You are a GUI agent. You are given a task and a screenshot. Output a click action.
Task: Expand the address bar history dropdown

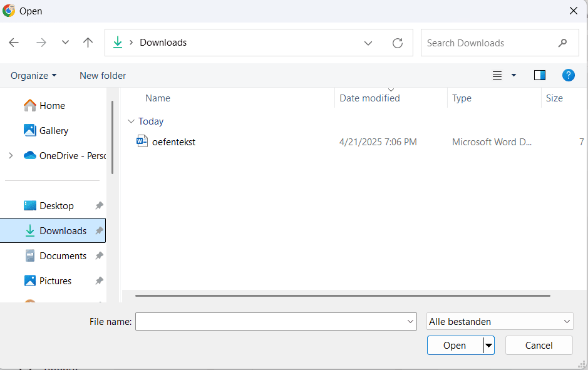click(x=368, y=43)
